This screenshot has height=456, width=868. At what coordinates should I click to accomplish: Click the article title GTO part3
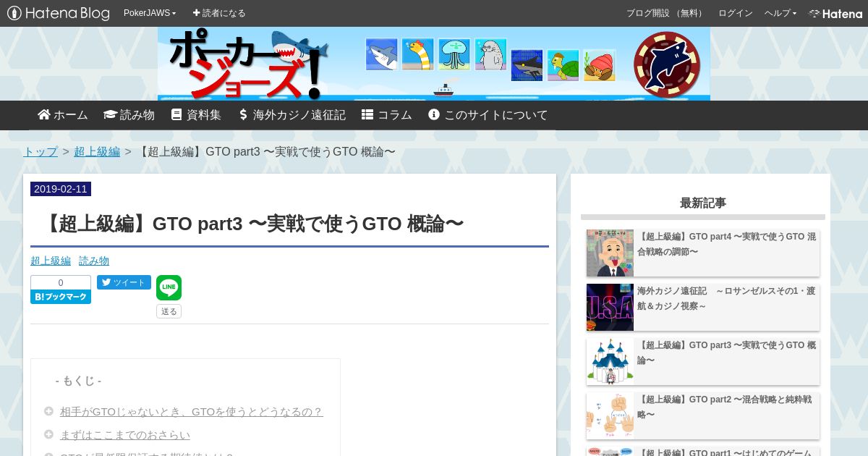pyautogui.click(x=252, y=224)
